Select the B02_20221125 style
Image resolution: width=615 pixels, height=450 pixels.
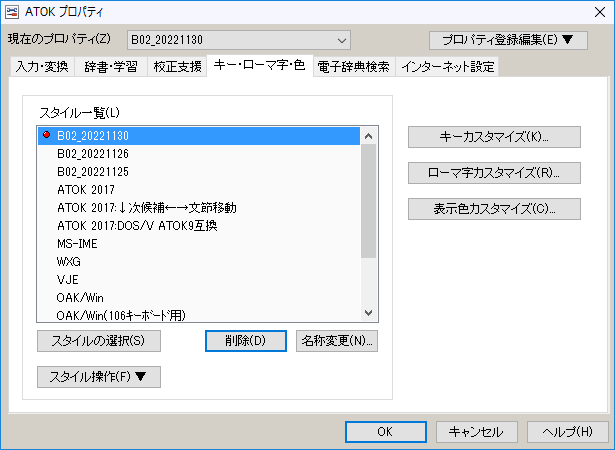[x=199, y=172]
